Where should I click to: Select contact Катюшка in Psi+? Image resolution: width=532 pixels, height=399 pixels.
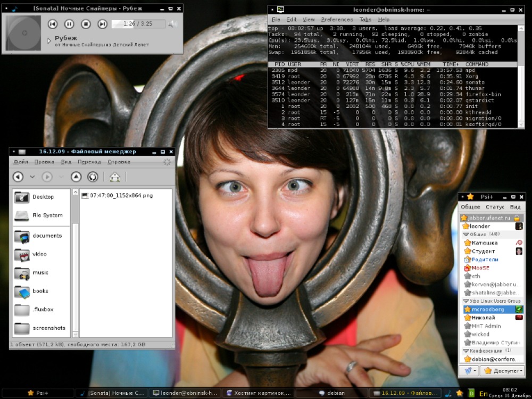click(x=493, y=243)
